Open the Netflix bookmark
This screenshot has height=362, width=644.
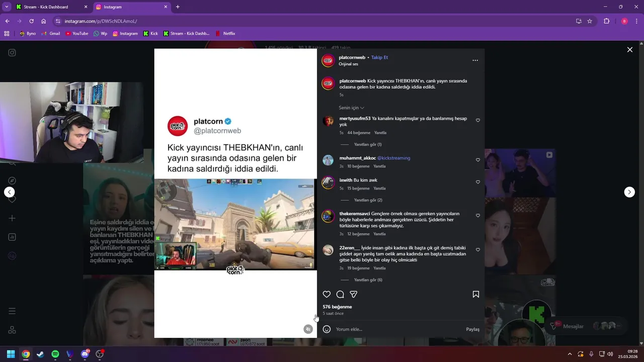click(225, 34)
